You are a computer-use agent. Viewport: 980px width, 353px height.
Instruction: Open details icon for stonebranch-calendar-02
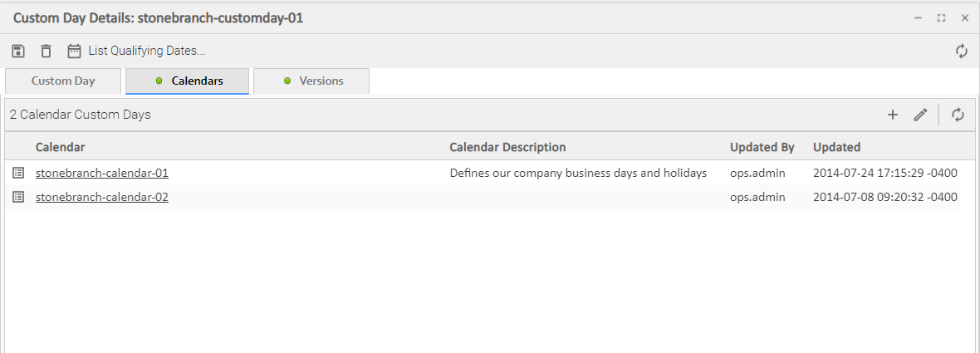coord(18,197)
